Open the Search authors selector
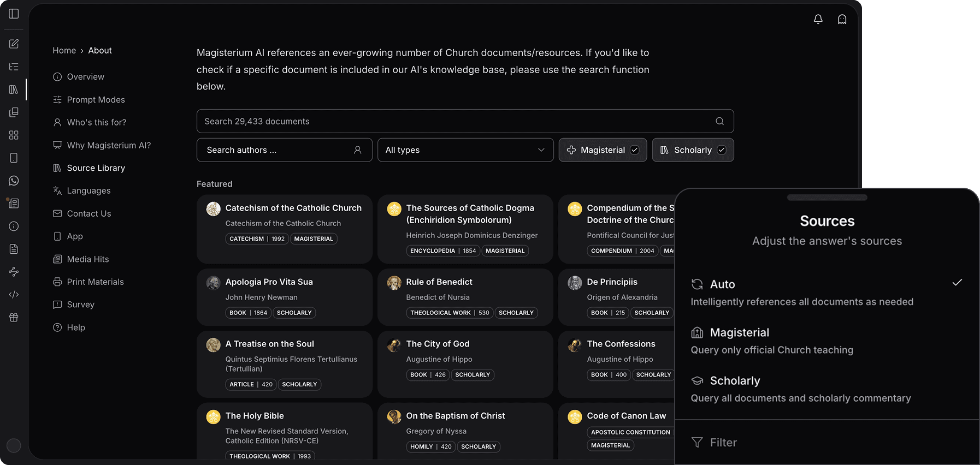980x465 pixels. pos(284,150)
